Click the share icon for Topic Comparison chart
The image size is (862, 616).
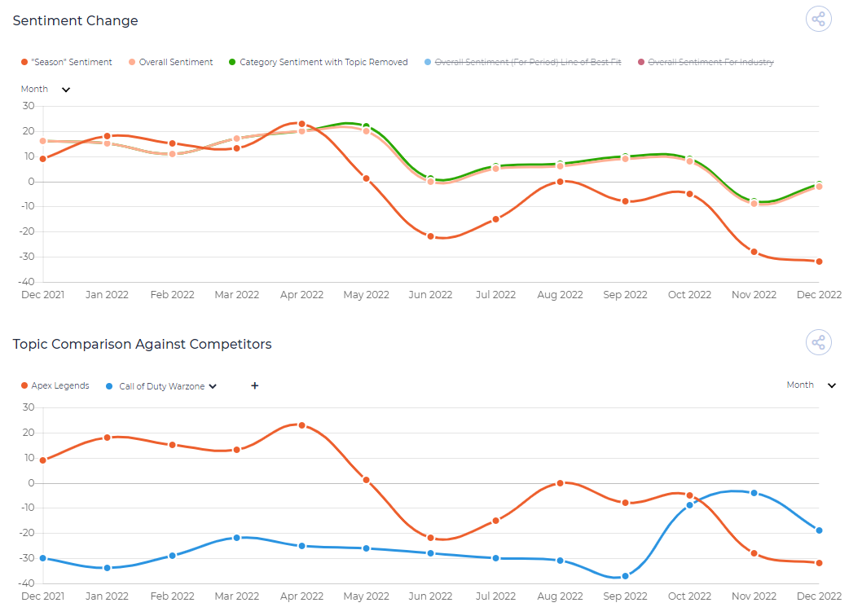click(x=818, y=342)
